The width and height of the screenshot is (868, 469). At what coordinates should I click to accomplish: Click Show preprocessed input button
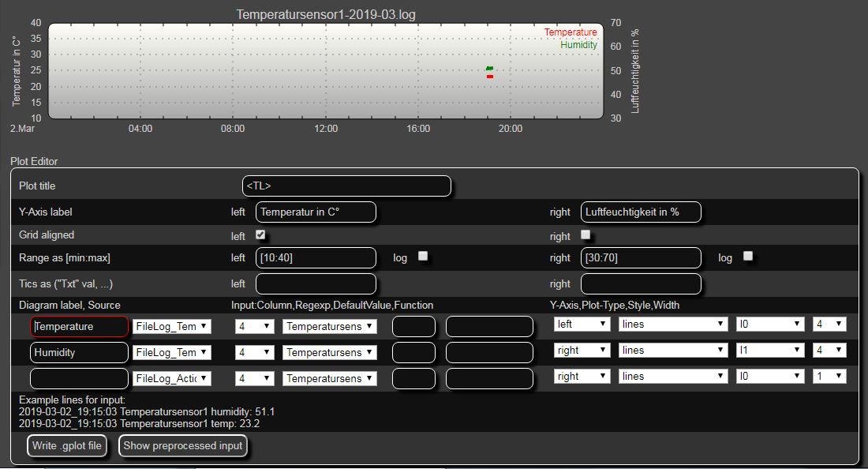pyautogui.click(x=183, y=445)
